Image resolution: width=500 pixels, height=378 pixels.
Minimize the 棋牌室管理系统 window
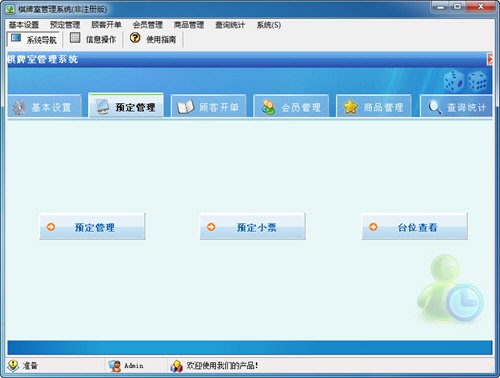(x=441, y=7)
